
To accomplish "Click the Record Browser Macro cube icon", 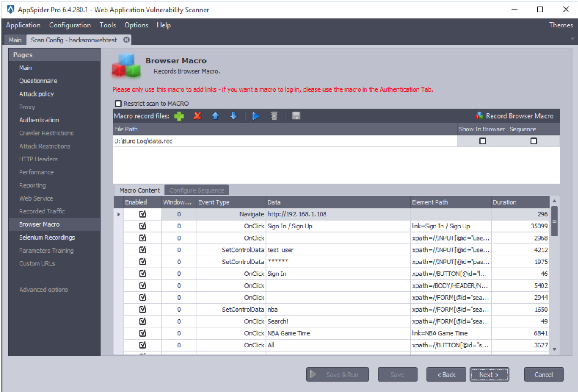I will [479, 116].
